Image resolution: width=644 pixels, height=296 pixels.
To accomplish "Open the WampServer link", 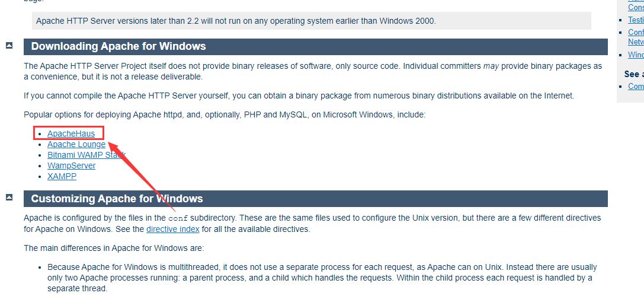I will pyautogui.click(x=72, y=165).
